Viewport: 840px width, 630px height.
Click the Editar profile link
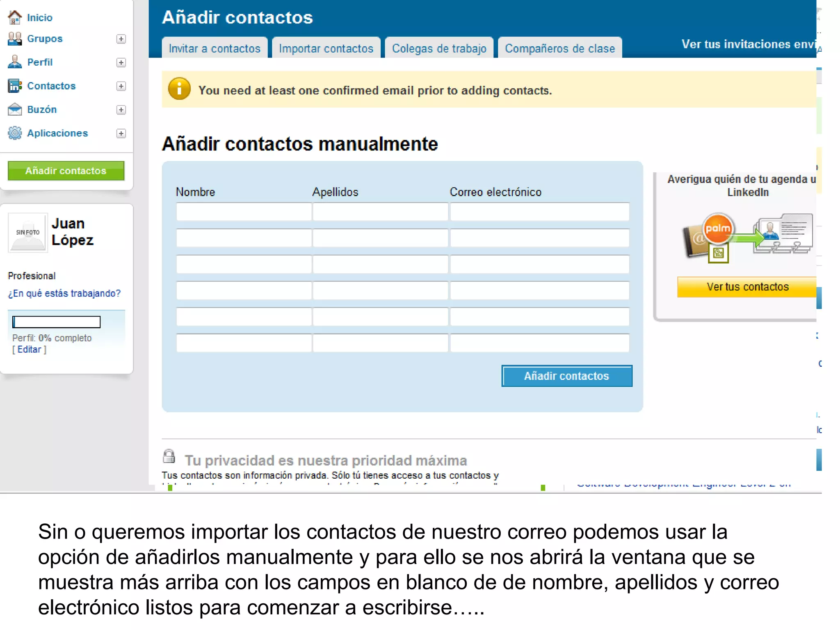(29, 349)
